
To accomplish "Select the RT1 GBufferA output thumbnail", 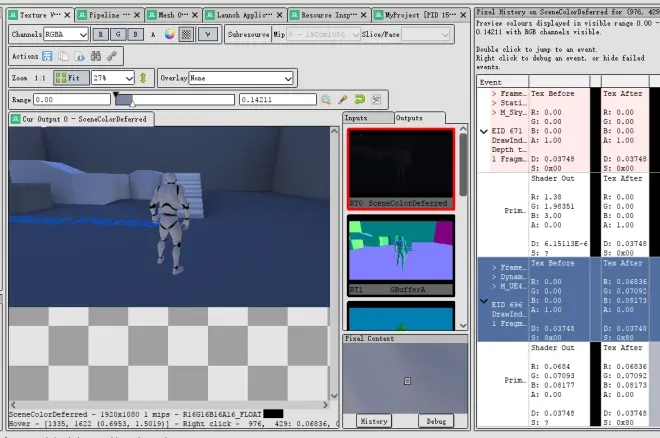I will click(x=401, y=255).
